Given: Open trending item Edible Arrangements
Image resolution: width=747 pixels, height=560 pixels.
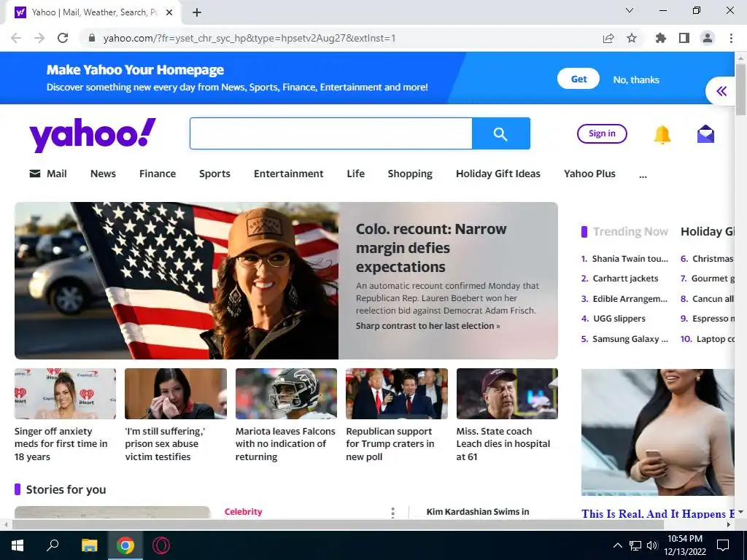Looking at the screenshot, I should [x=630, y=298].
